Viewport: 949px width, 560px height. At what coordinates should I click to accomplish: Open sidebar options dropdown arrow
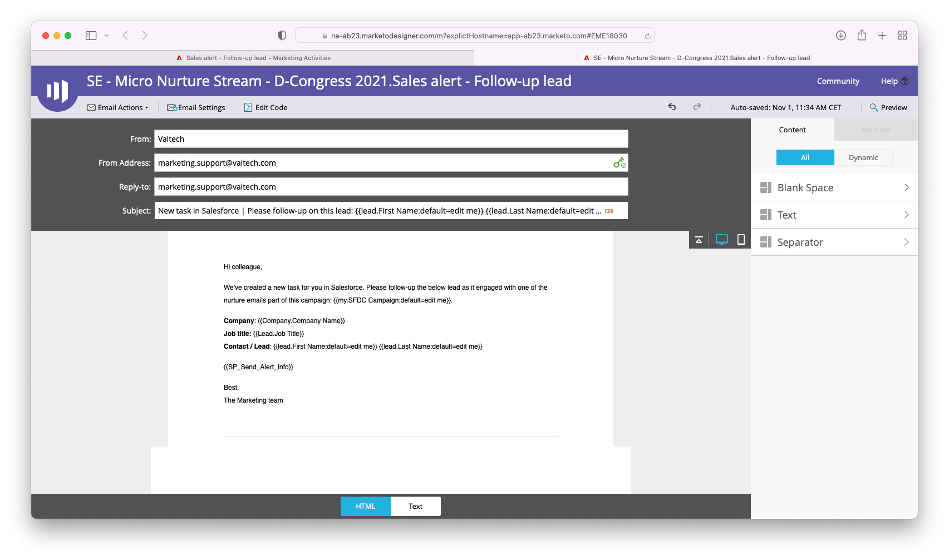coord(106,36)
